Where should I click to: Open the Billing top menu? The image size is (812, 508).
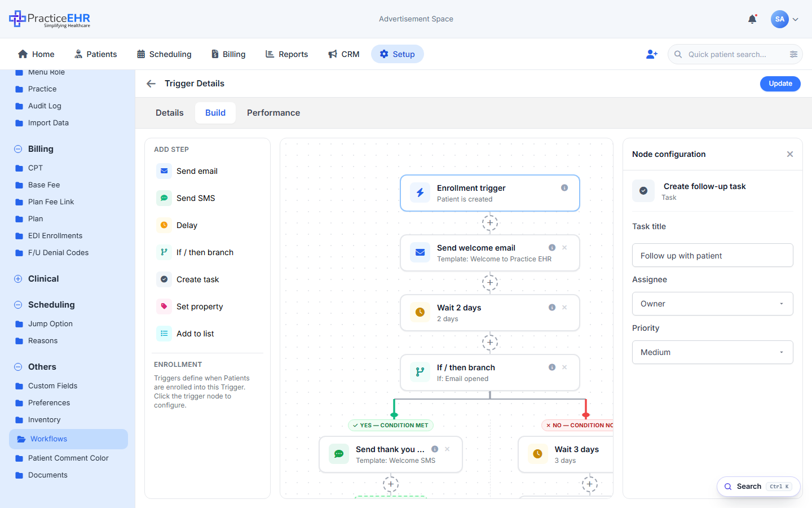point(228,54)
